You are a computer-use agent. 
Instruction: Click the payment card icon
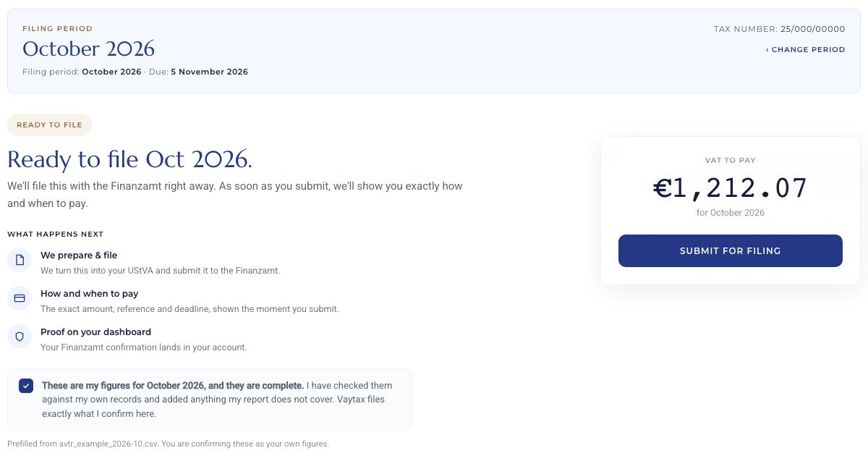20,298
